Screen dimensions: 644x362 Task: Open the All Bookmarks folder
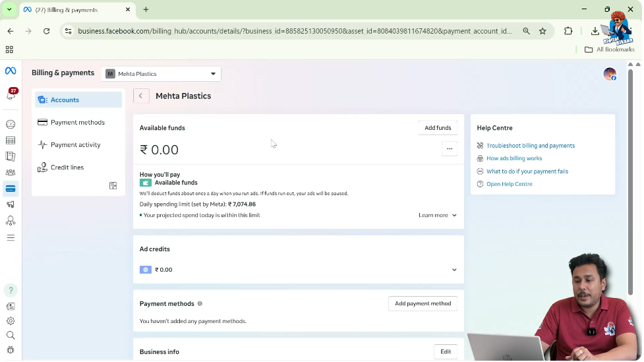coord(610,49)
